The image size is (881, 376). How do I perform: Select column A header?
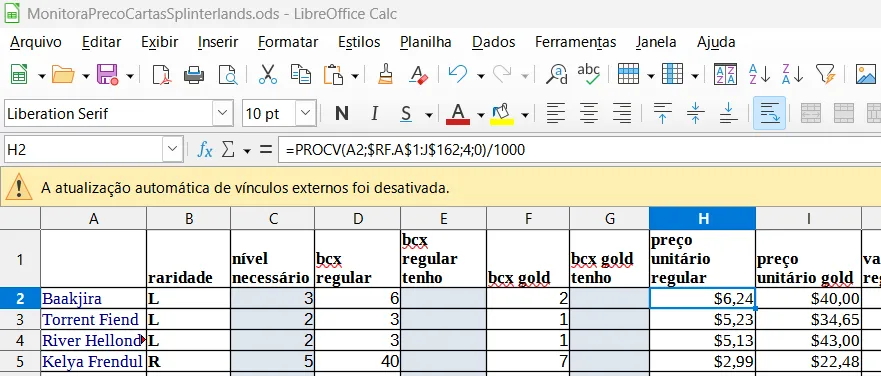[x=94, y=219]
